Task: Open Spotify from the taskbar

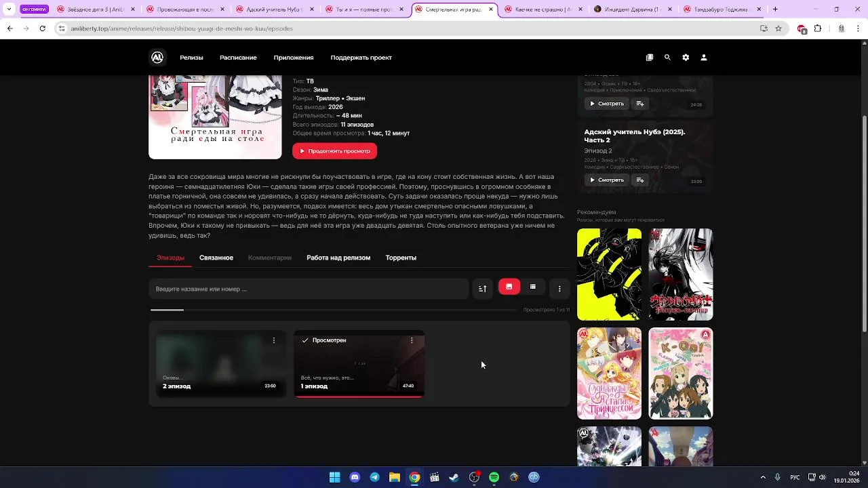Action: coord(494,477)
